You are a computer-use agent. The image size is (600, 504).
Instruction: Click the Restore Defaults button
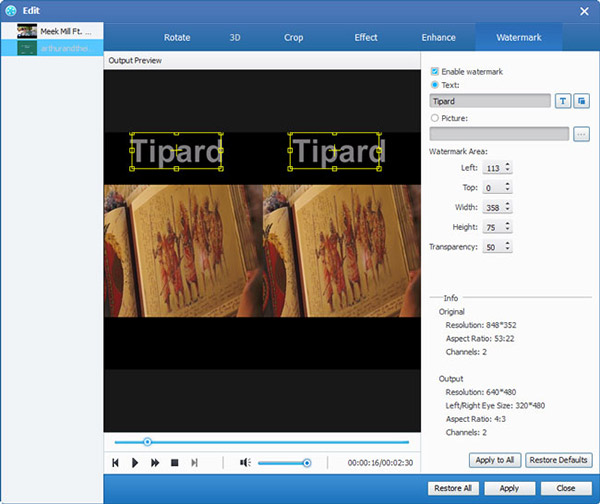point(558,460)
